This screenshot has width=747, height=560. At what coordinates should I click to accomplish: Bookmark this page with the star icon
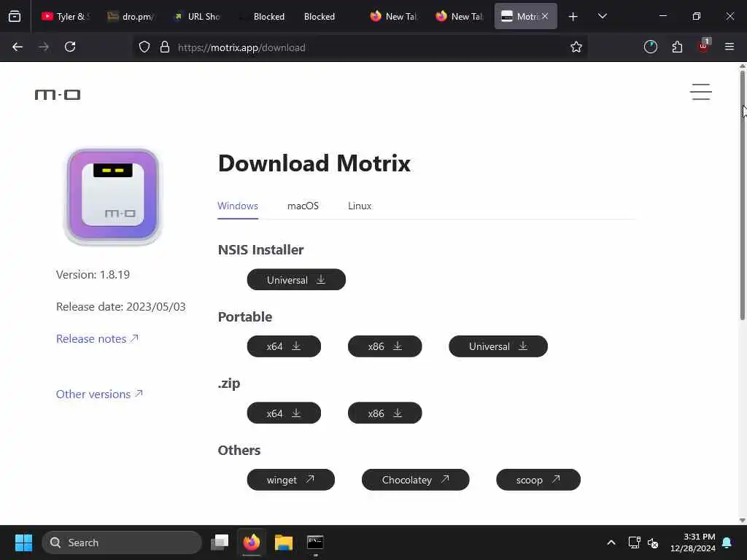(x=576, y=47)
